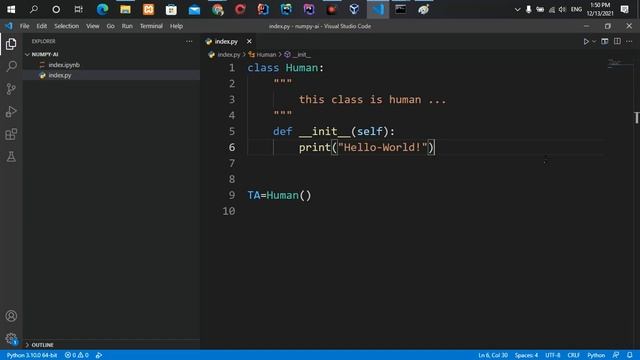Screen dimensions: 640x360
Task: Open the Run menu
Action: pos(127,26)
